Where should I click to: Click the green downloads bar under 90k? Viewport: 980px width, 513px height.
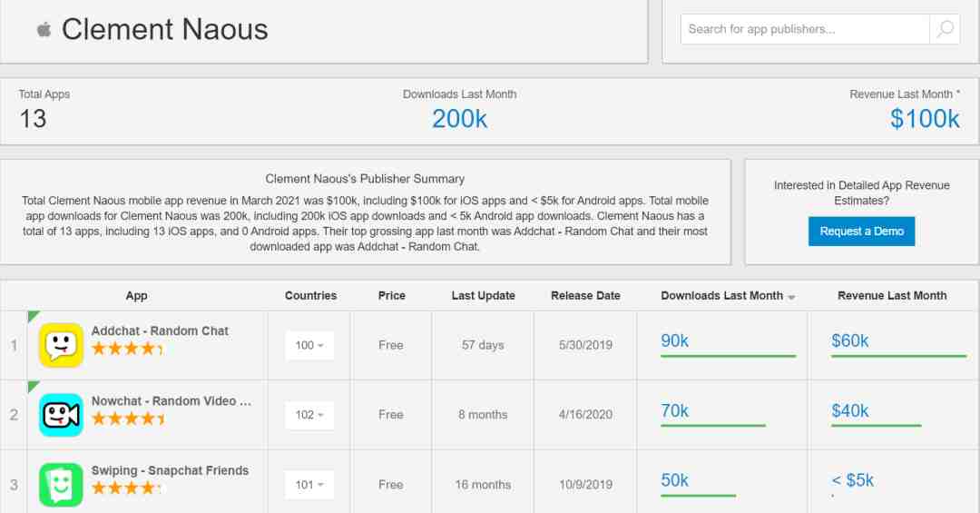[x=728, y=356]
